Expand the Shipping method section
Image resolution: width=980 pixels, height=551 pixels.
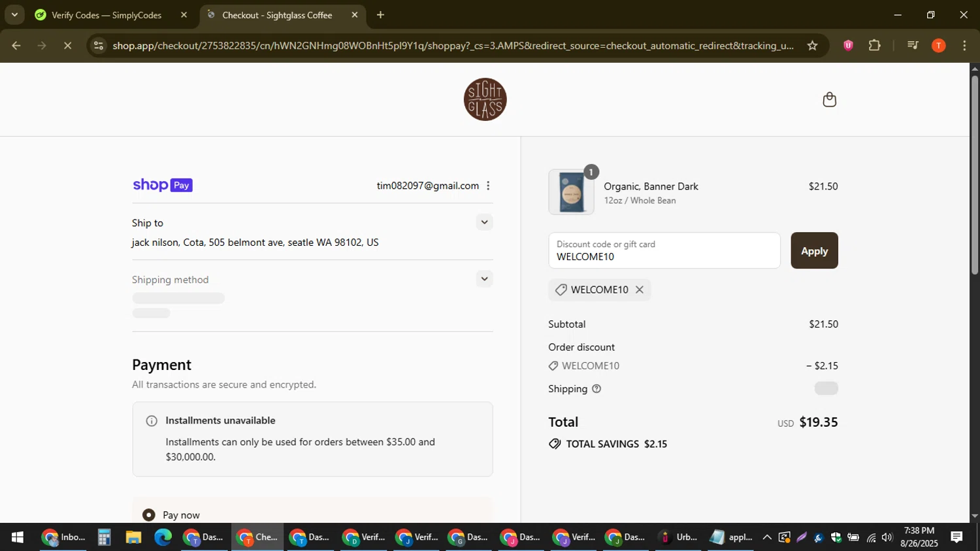(x=484, y=279)
